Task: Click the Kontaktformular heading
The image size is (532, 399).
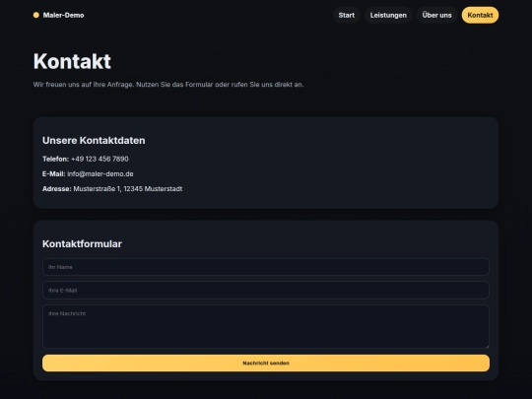Action: coord(82,244)
